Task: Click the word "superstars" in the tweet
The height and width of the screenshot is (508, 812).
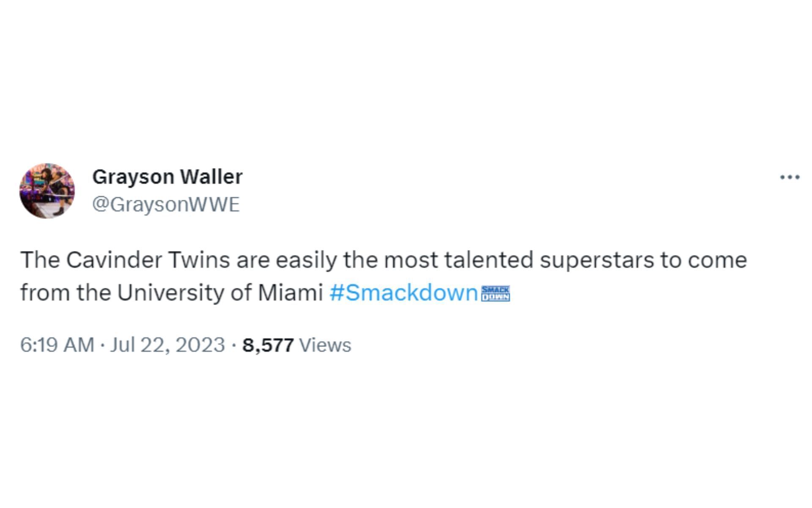Action: [596, 260]
